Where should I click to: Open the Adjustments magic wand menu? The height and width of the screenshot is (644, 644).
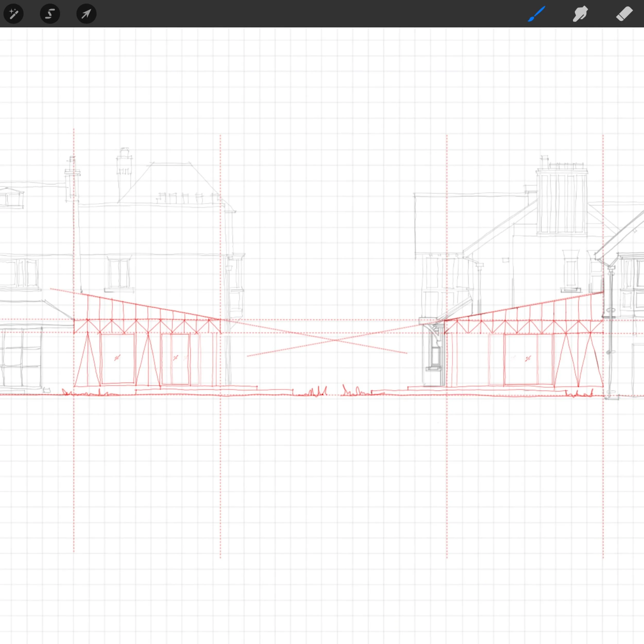[14, 14]
